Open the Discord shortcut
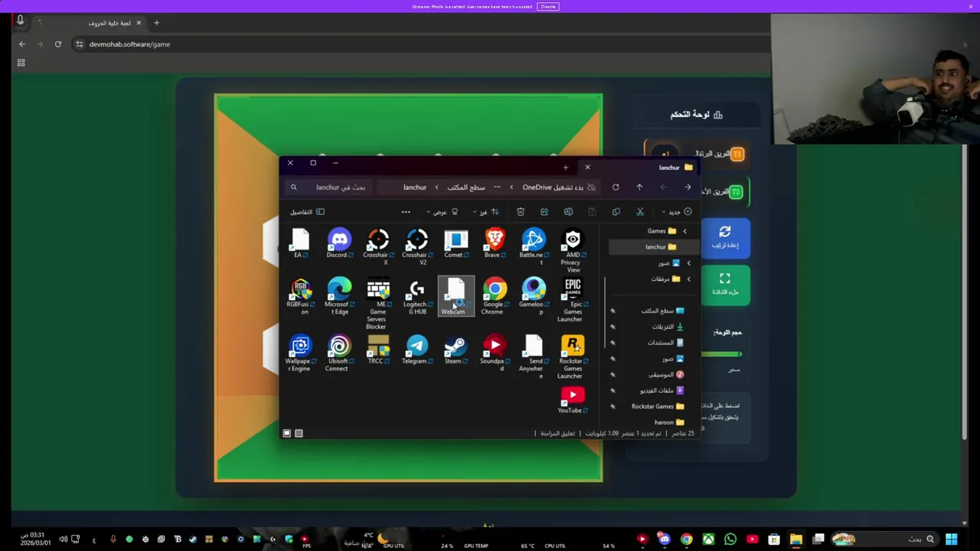 (338, 244)
